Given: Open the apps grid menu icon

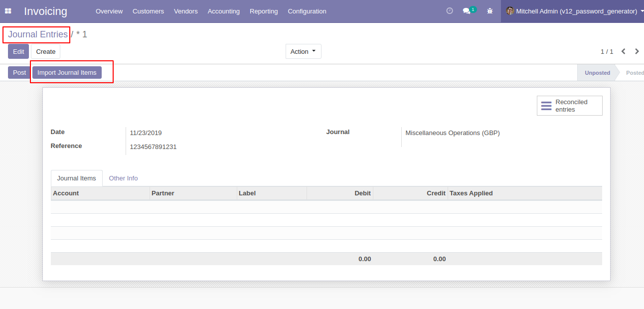Looking at the screenshot, I should pyautogui.click(x=8, y=11).
